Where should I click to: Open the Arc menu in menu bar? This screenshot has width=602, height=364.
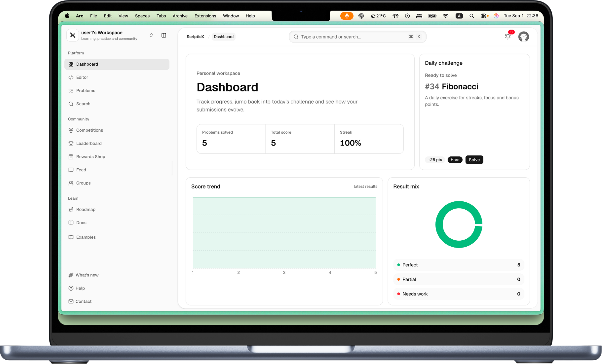[79, 16]
